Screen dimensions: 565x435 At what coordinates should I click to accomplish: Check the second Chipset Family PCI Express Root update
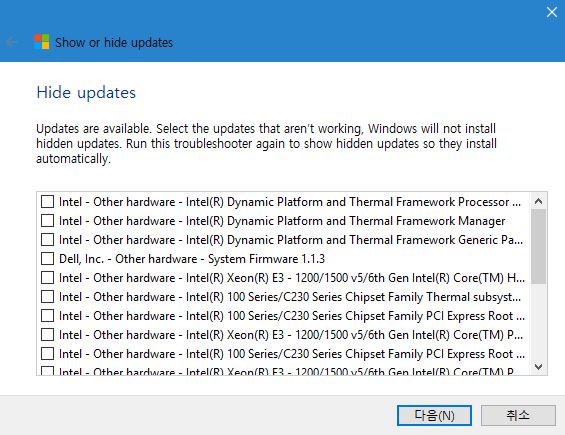[x=48, y=354]
